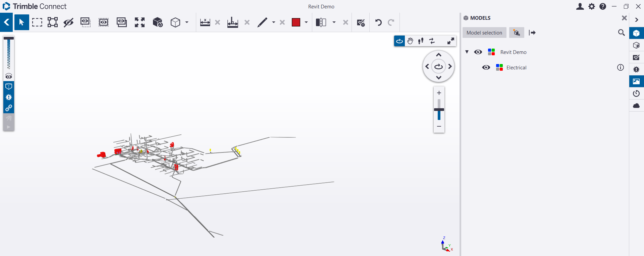Expand left toolbar with bottom play arrow
The image size is (644, 256).
pos(9,127)
